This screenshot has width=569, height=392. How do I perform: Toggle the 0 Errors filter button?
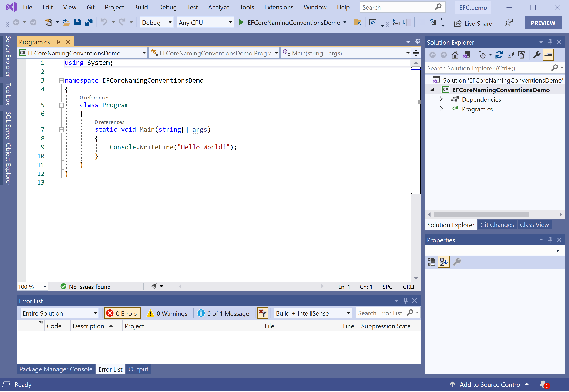[x=123, y=313]
